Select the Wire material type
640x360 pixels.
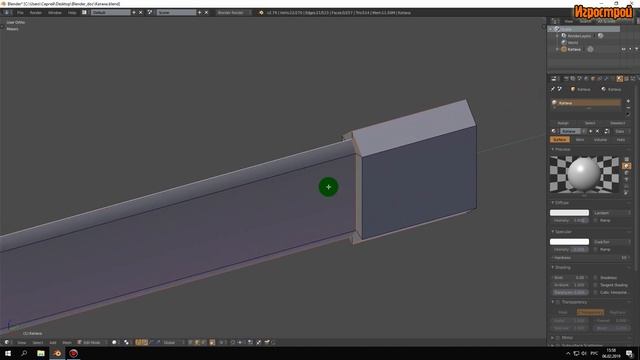(580, 140)
